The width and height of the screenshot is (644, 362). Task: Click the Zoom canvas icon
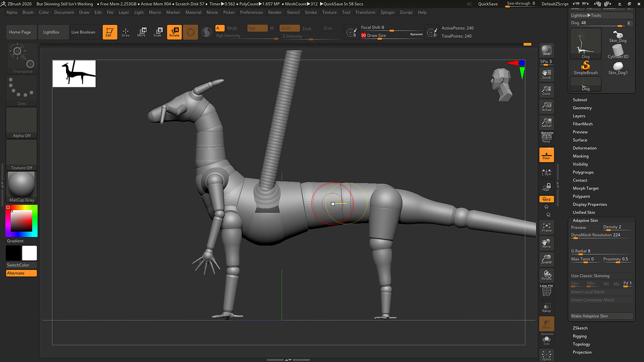coord(546,90)
